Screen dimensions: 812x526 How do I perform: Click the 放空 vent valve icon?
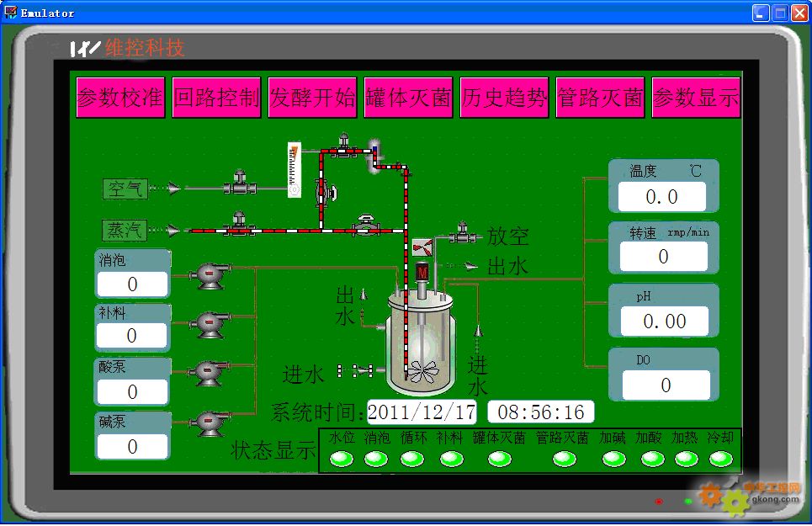(461, 234)
